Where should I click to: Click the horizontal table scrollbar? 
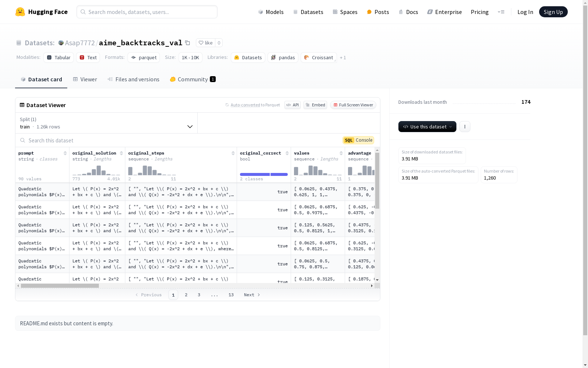point(60,286)
